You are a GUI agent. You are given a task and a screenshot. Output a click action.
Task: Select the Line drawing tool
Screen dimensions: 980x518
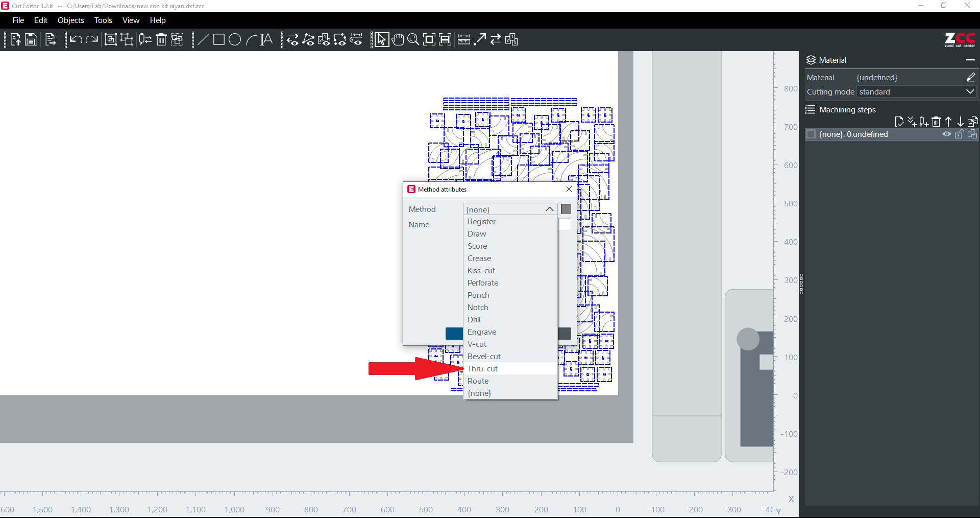pos(203,40)
